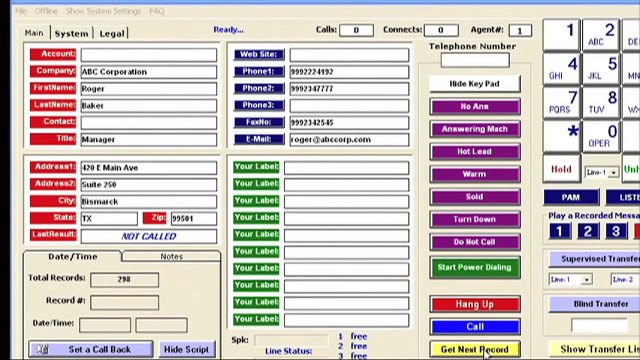Click the Web Site input field
Viewport: 640px width, 360px height.
pyautogui.click(x=349, y=55)
